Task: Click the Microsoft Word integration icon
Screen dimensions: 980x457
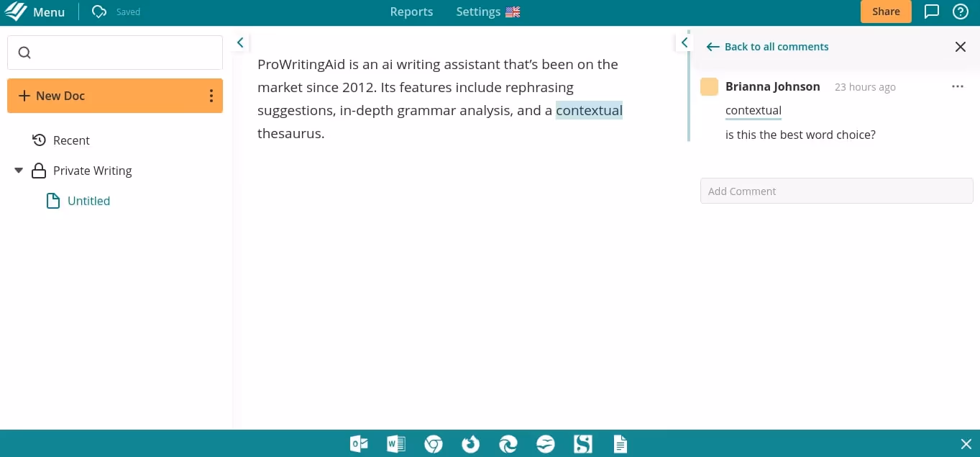Action: (x=396, y=444)
